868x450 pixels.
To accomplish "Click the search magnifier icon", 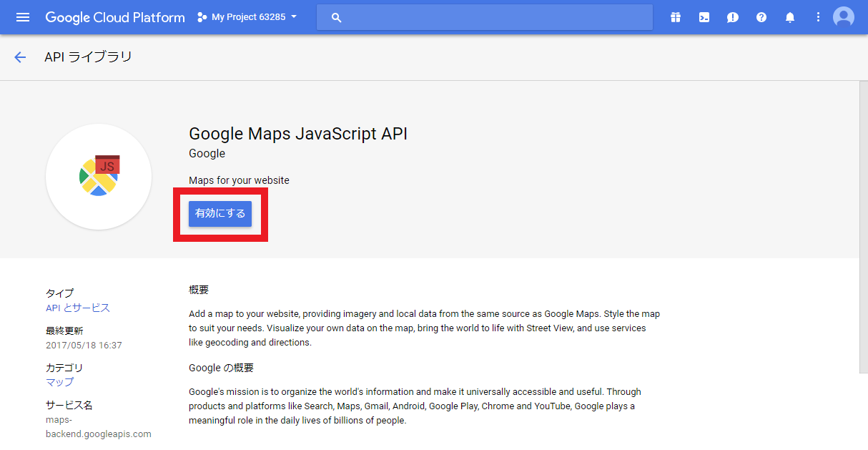I will 337,17.
